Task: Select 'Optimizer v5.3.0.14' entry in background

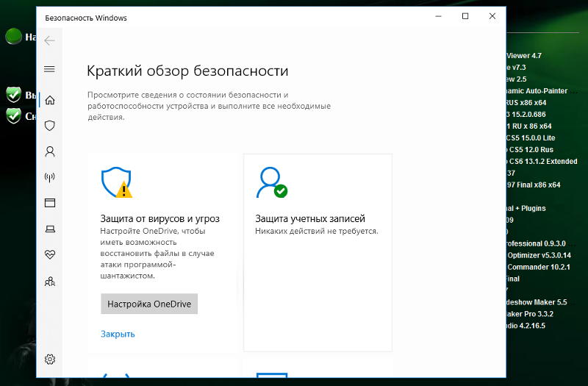Action: coord(539,255)
